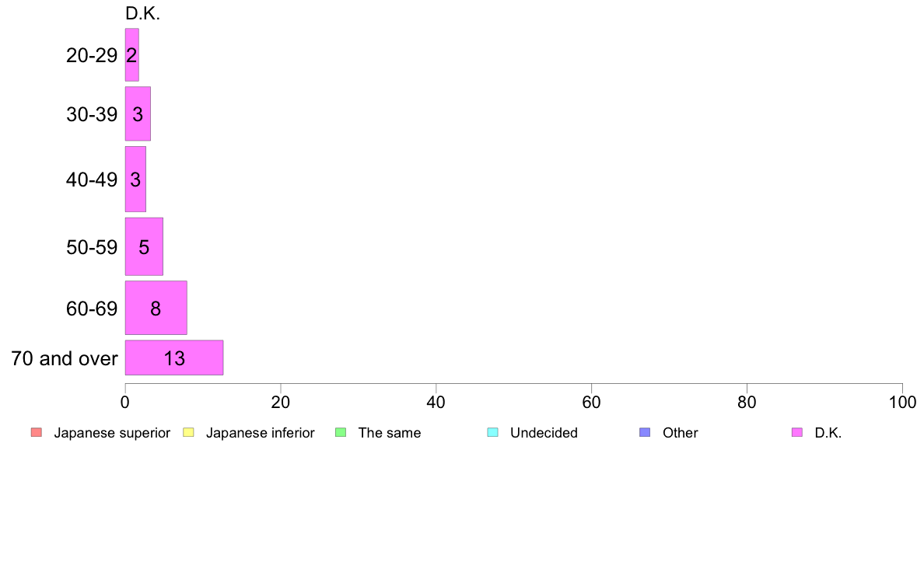
Task: Click the Japanese superior red legend swatch
Action: point(37,432)
